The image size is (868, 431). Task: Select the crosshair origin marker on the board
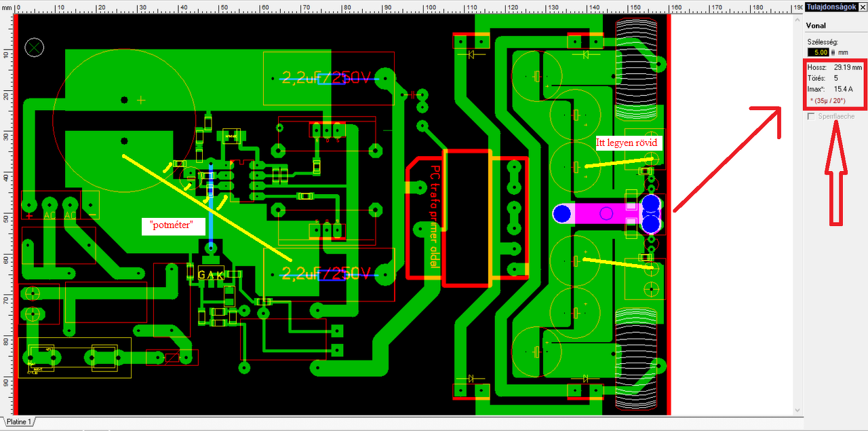point(34,48)
